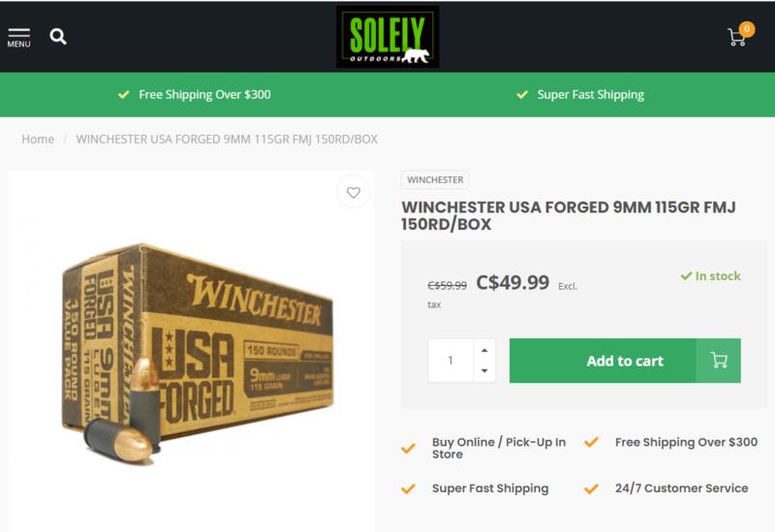Screen dimensions: 775x532
Task: Click Free Shipping Over $300 banner text
Action: (x=204, y=95)
